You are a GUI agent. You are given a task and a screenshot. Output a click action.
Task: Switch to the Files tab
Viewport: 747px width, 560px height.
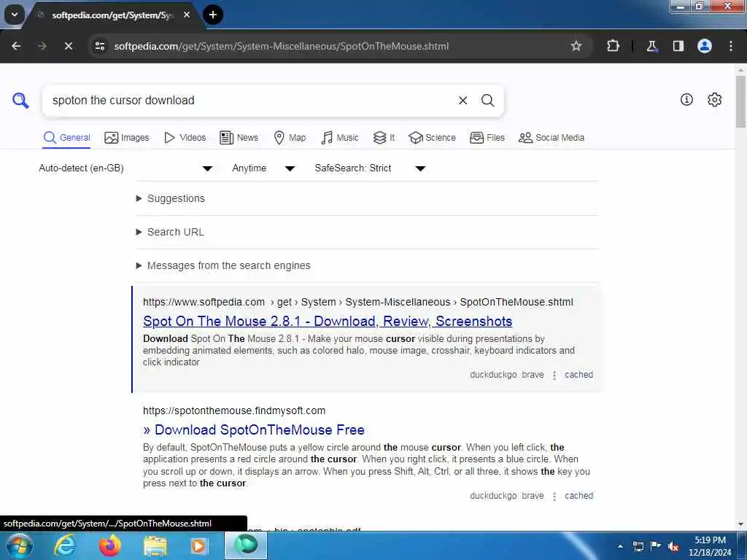point(487,138)
